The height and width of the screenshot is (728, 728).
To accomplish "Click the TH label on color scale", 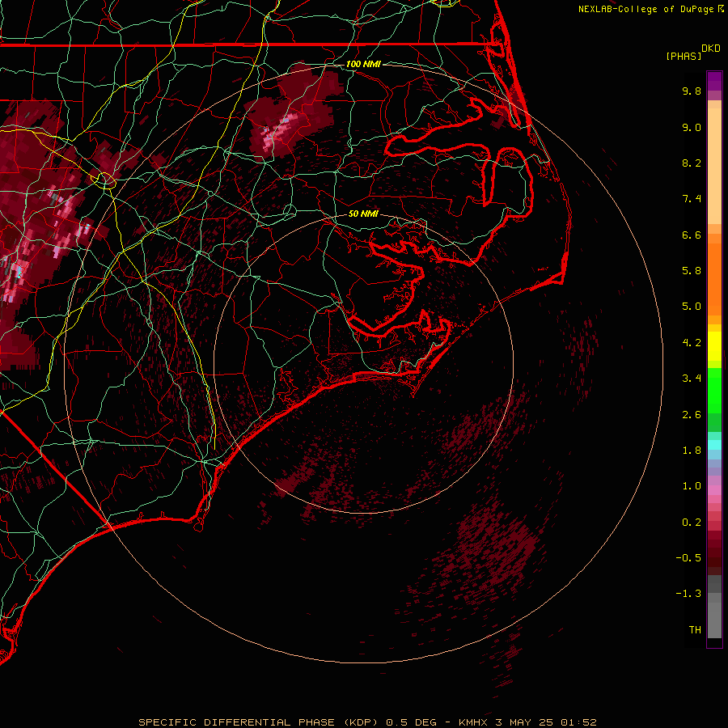I will (695, 630).
